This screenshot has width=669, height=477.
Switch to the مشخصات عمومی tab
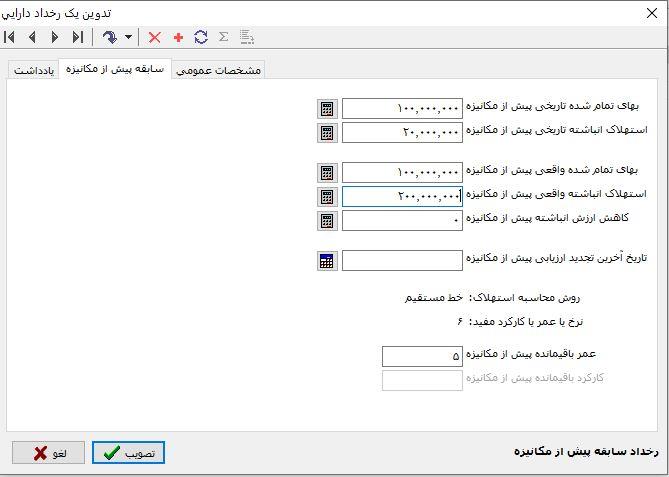pyautogui.click(x=218, y=70)
